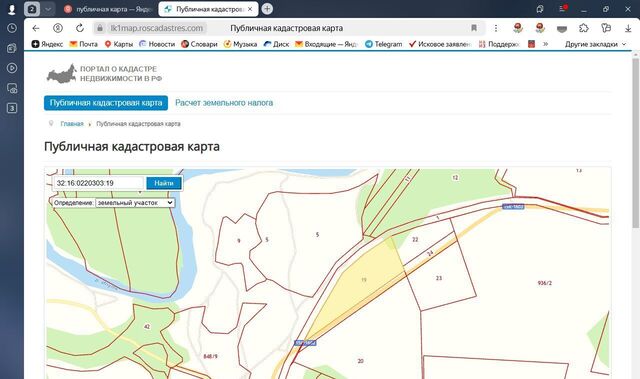Open a new tab with the plus button
640x379 pixels.
pyautogui.click(x=267, y=9)
